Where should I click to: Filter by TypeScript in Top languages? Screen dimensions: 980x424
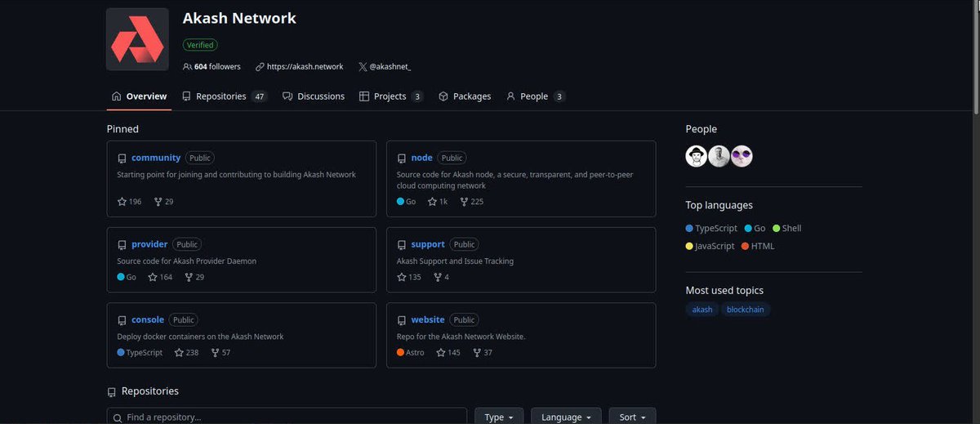tap(711, 229)
